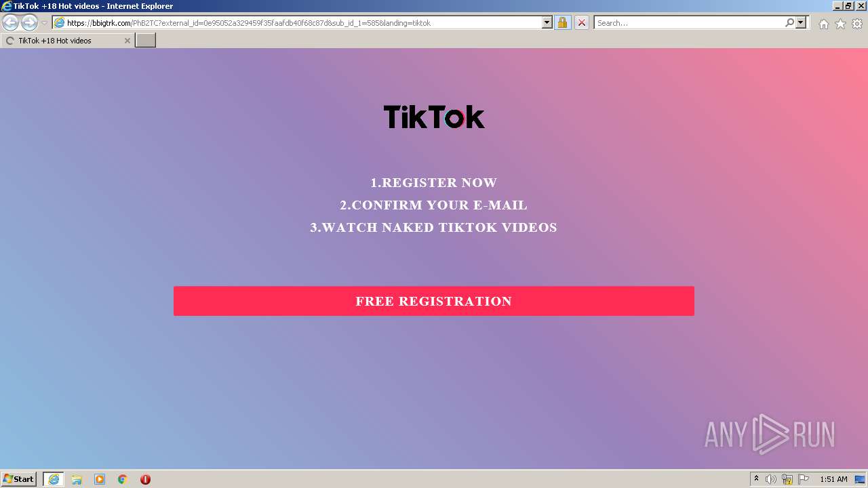Open the network tray icon

pyautogui.click(x=787, y=479)
